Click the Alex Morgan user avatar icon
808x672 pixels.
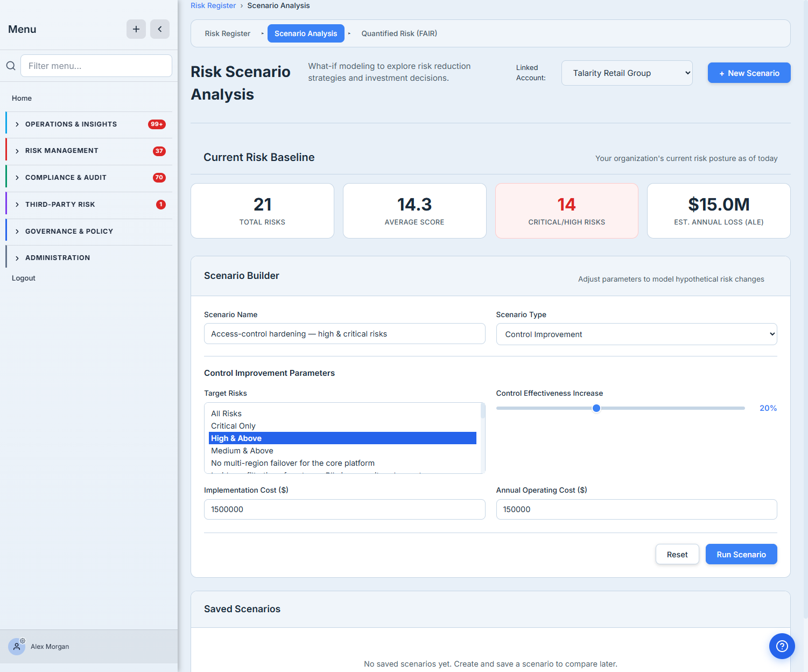[x=17, y=646]
